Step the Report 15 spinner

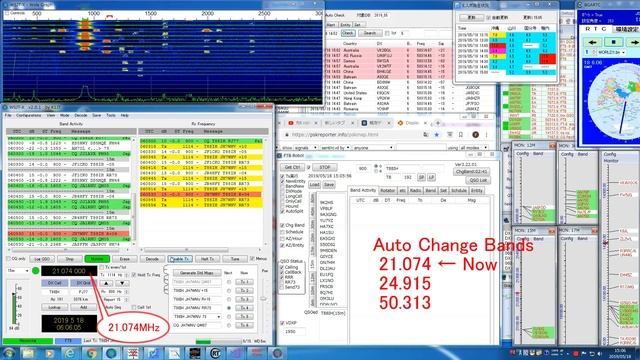tap(127, 300)
